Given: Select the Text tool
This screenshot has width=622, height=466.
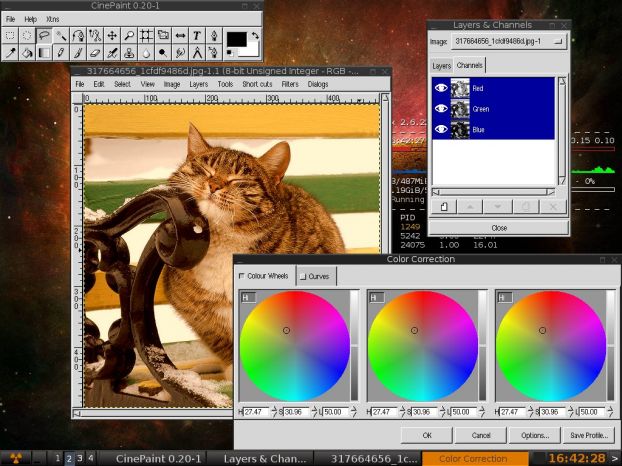Looking at the screenshot, I should click(x=197, y=36).
